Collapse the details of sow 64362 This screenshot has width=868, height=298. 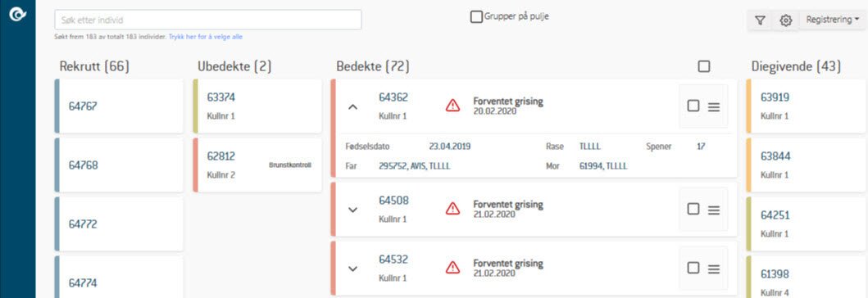(x=352, y=106)
